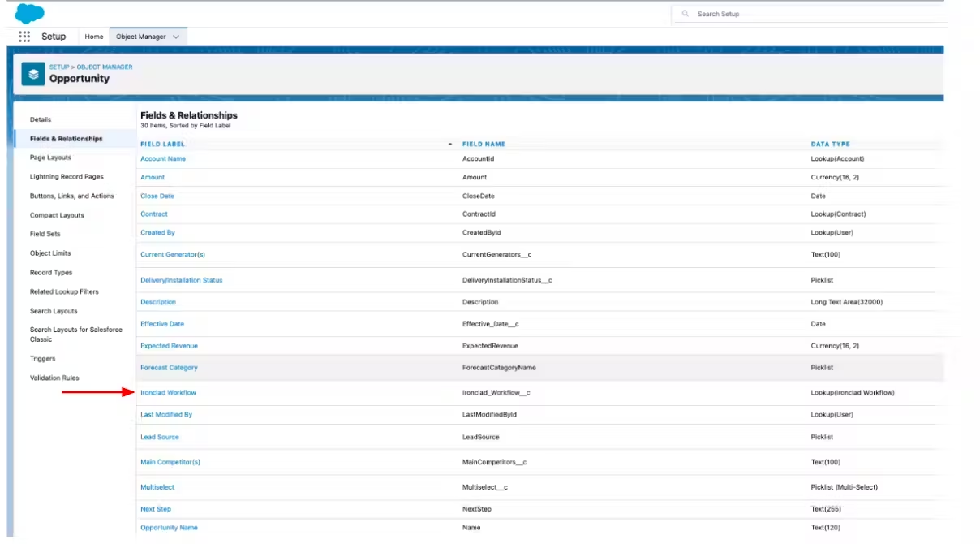Click the Opportunity page title
The width and height of the screenshot is (980, 544).
click(80, 79)
